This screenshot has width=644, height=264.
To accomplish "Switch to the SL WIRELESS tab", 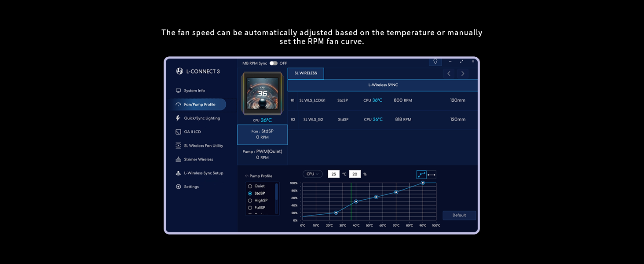I will pyautogui.click(x=306, y=73).
